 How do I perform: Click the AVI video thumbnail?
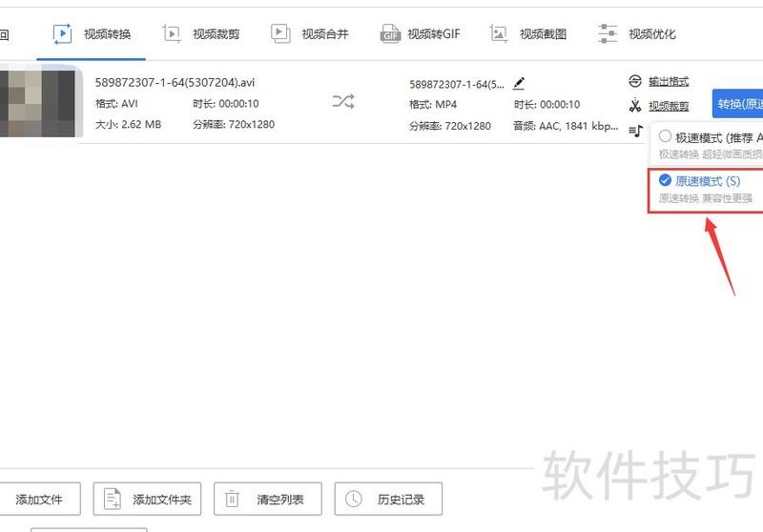(x=40, y=104)
